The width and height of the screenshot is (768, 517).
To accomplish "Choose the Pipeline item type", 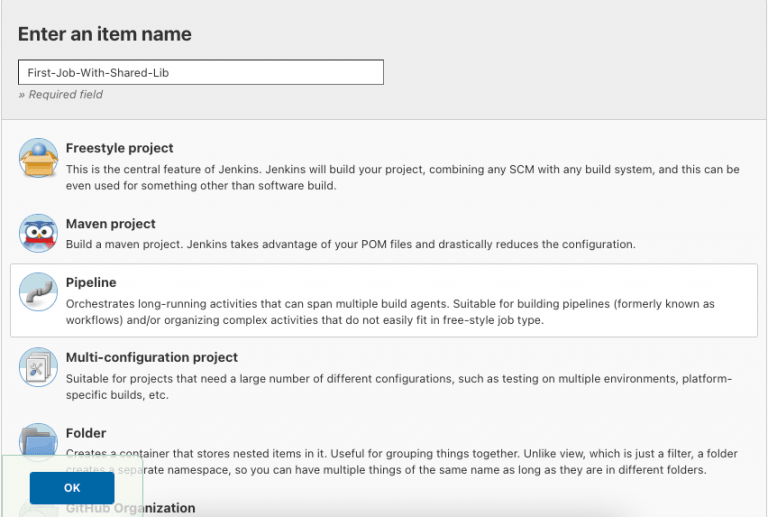I will 91,283.
